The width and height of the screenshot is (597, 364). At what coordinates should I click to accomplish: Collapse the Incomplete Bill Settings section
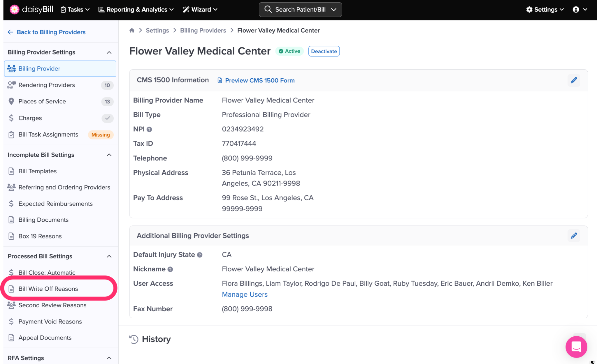pos(109,155)
